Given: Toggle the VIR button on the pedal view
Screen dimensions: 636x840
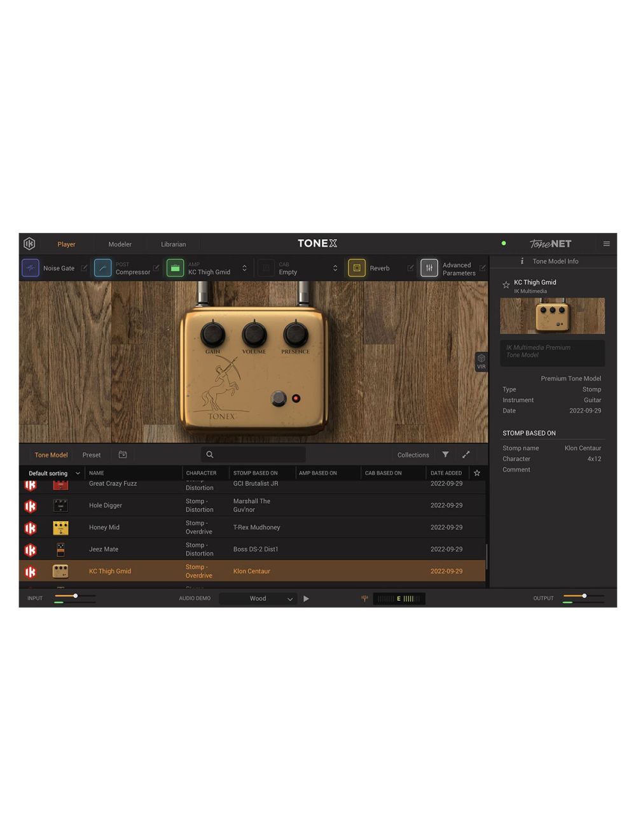Looking at the screenshot, I should (x=481, y=361).
